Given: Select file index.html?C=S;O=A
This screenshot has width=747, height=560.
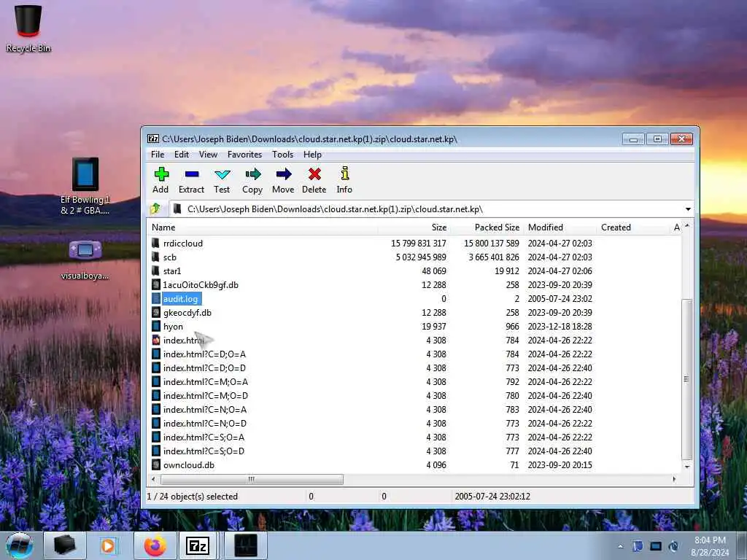Looking at the screenshot, I should (204, 437).
